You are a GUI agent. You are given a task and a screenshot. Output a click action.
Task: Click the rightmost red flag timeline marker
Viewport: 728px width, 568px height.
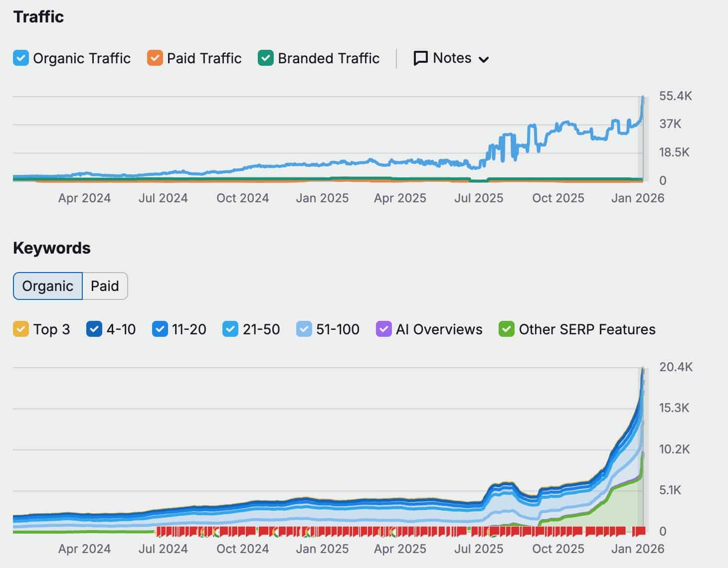point(640,531)
